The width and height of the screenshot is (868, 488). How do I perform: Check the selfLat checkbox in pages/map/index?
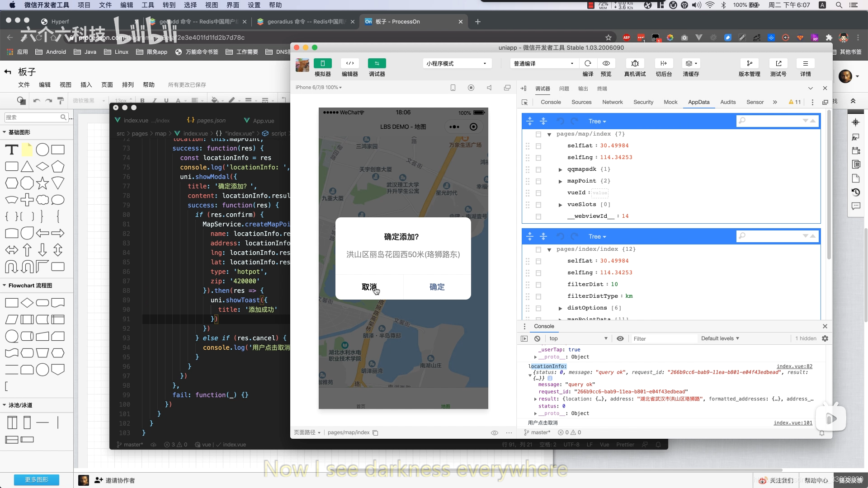pos(538,146)
